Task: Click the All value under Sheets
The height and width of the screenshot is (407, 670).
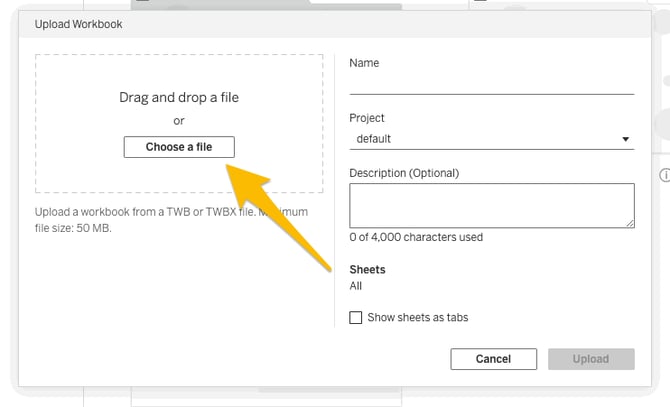Action: [x=356, y=286]
